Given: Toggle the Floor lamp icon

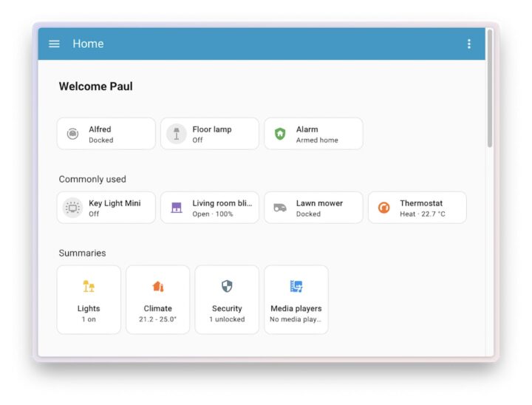Looking at the screenshot, I should point(176,134).
